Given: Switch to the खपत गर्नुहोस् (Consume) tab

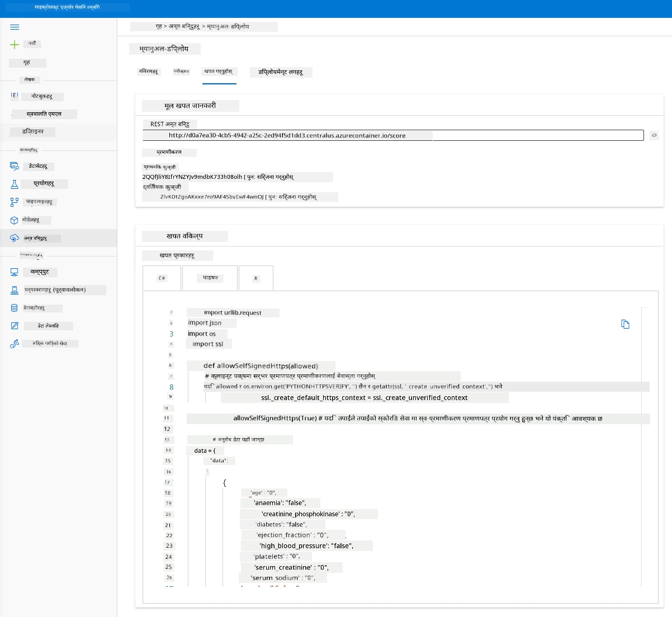Looking at the screenshot, I should (x=219, y=72).
